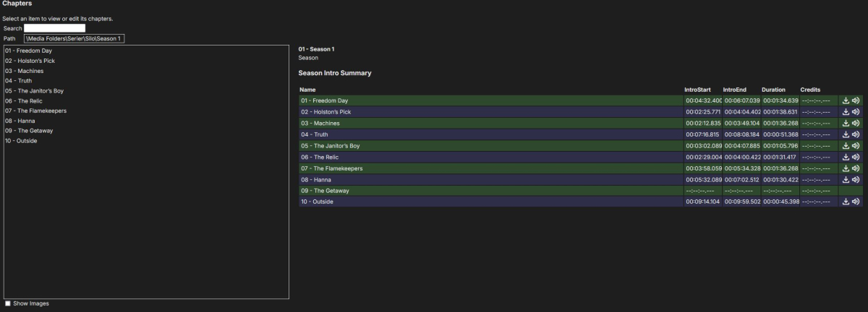
Task: Click download icon for Machines row
Action: tap(846, 123)
